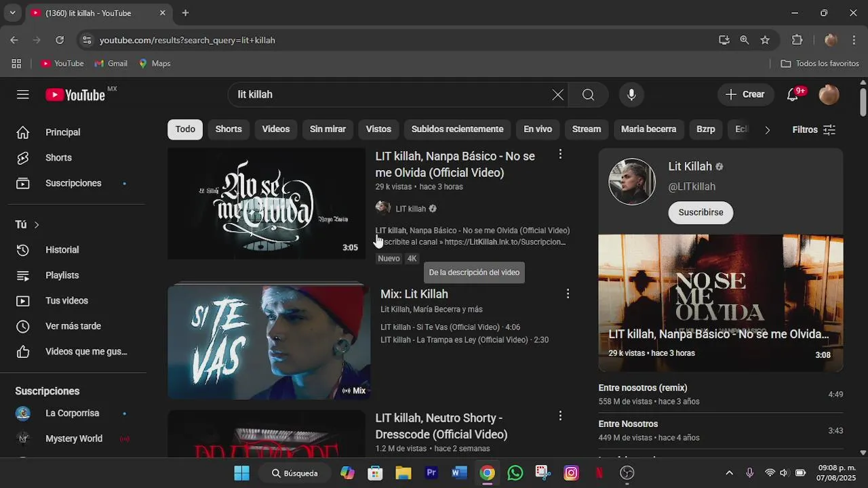Select the Maria becerra filter chip

point(648,129)
